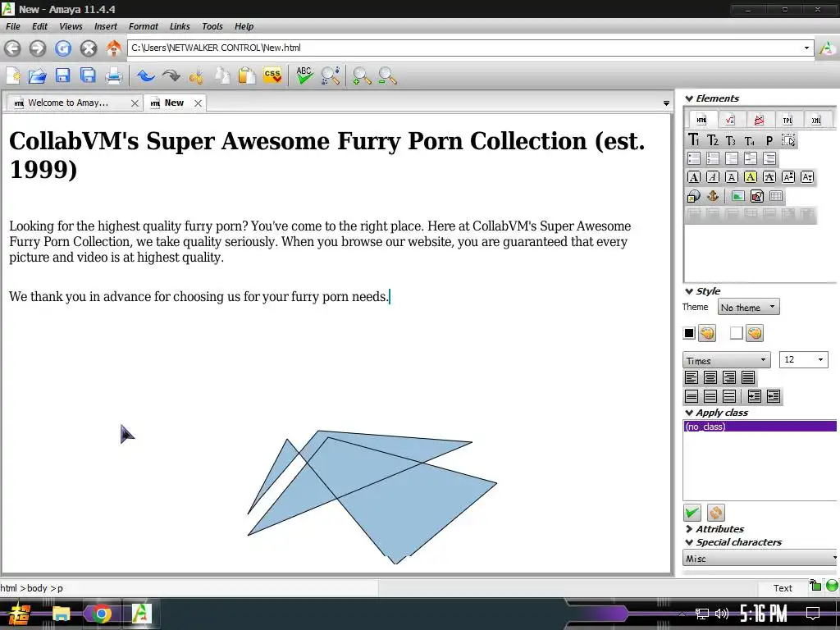Open the Misc special characters dropdown
This screenshot has height=630, width=840.
coord(760,558)
